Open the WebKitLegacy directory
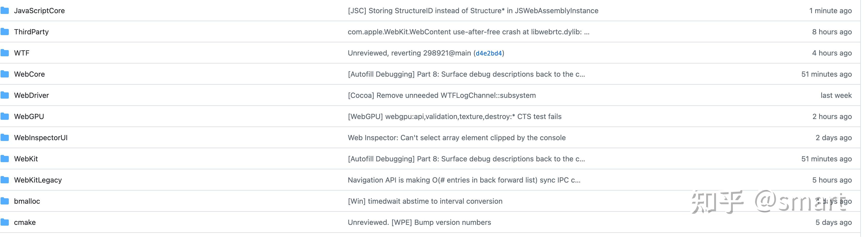This screenshot has height=237, width=868. coord(38,180)
